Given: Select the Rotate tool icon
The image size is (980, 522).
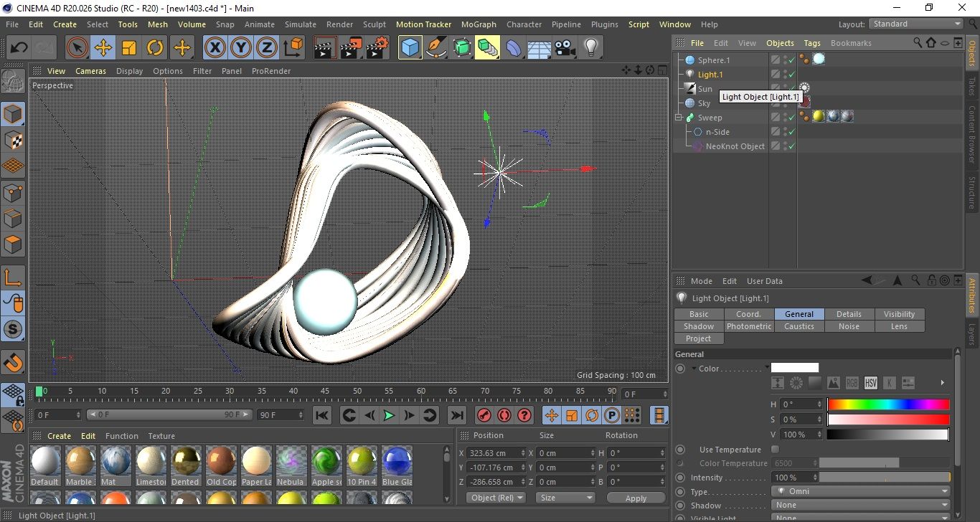Looking at the screenshot, I should 155,48.
